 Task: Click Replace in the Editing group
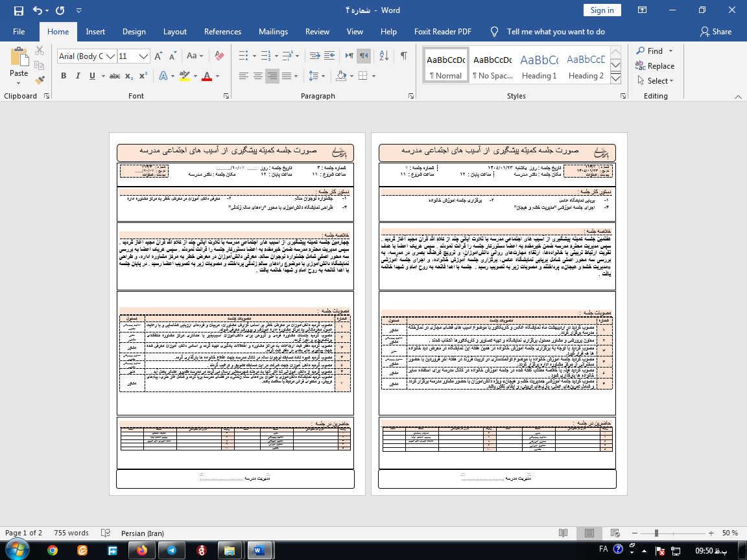(x=655, y=66)
